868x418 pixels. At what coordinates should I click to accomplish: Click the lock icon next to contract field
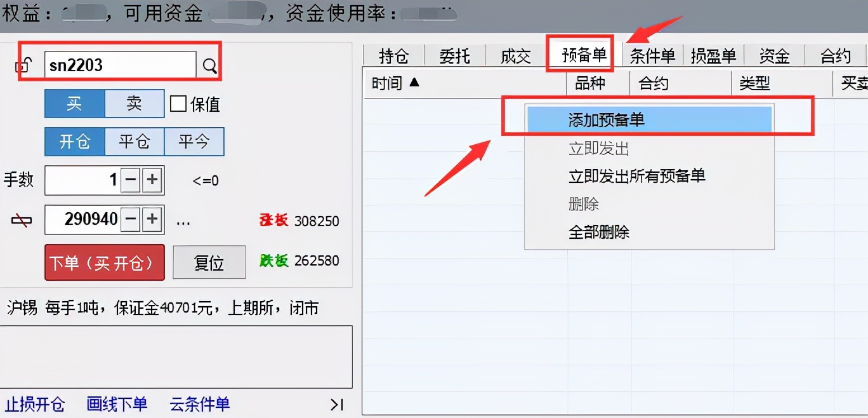(22, 64)
